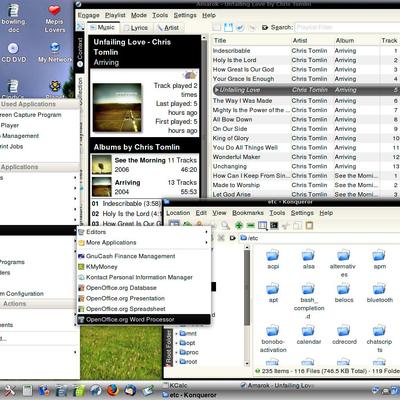Select 'Made to Worship' playlist row

tap(306, 185)
